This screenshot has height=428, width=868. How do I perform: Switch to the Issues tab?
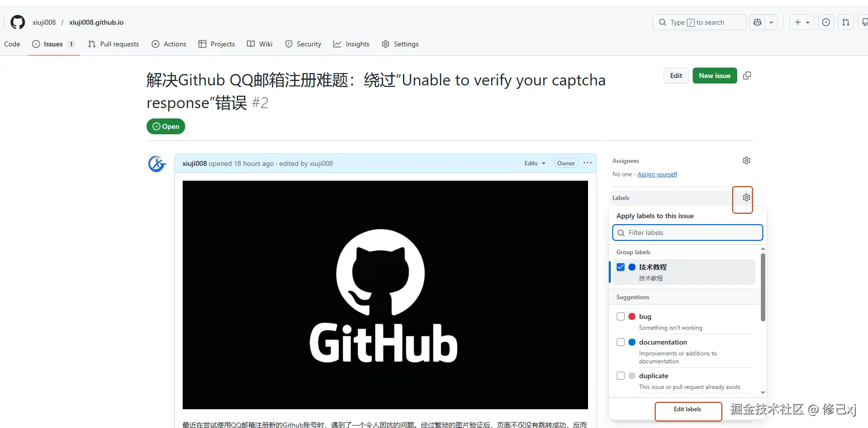click(x=53, y=44)
